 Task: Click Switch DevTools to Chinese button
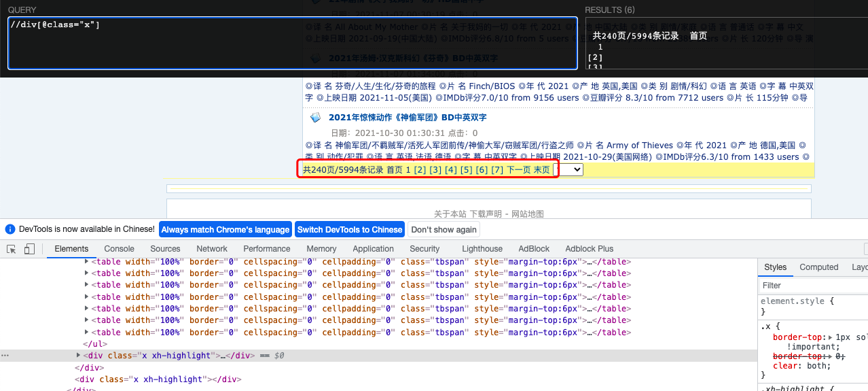point(350,230)
